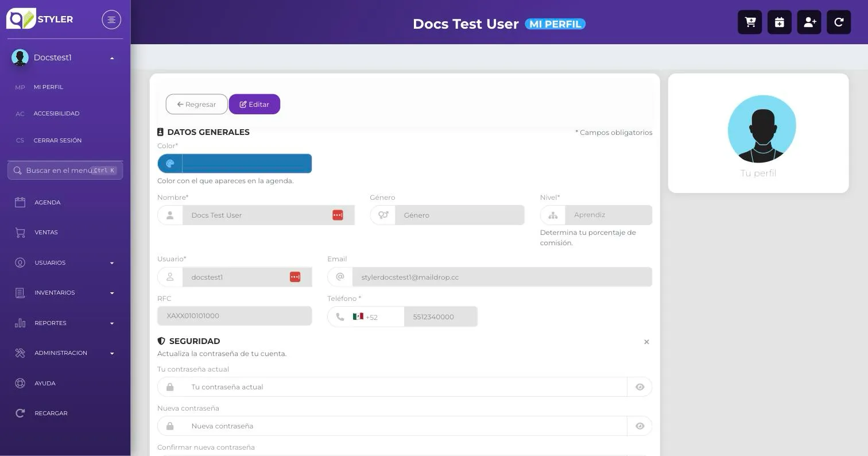
Task: Click the refresh icon in header
Action: pyautogui.click(x=839, y=22)
